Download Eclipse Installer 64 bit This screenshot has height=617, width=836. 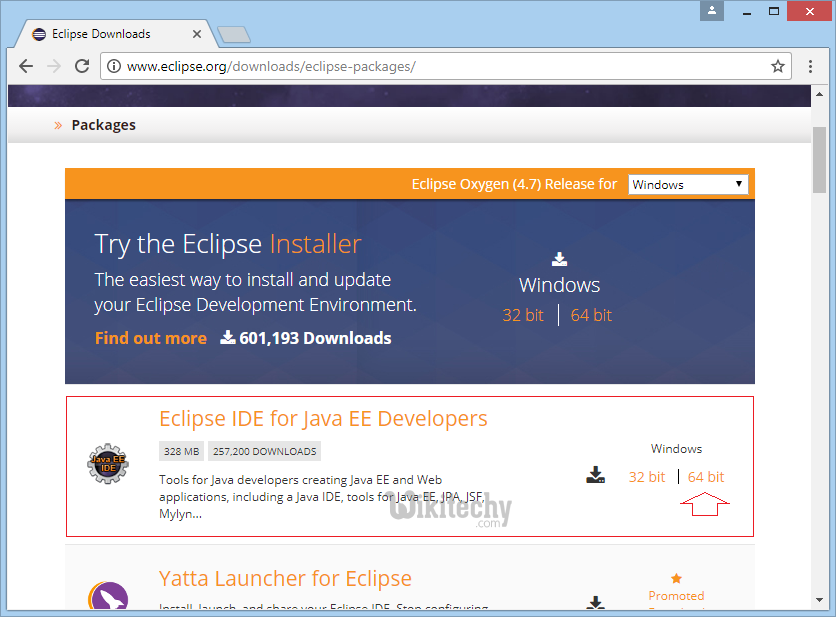[591, 315]
